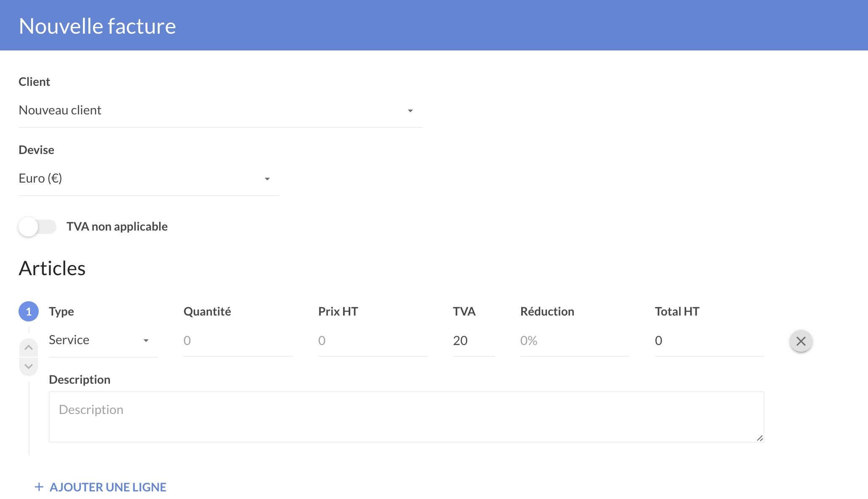The height and width of the screenshot is (499, 868).
Task: Click the Quantité input field
Action: coord(238,340)
